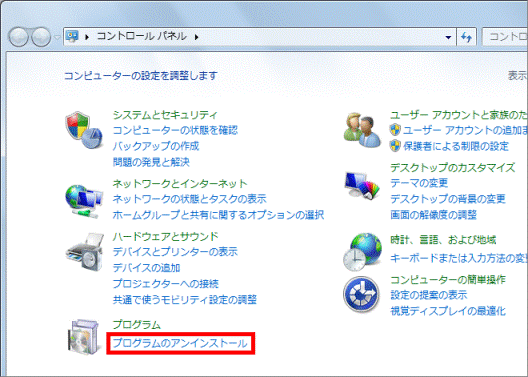The height and width of the screenshot is (377, 528).
Task: Open バックアップの作成 link
Action: [156, 146]
